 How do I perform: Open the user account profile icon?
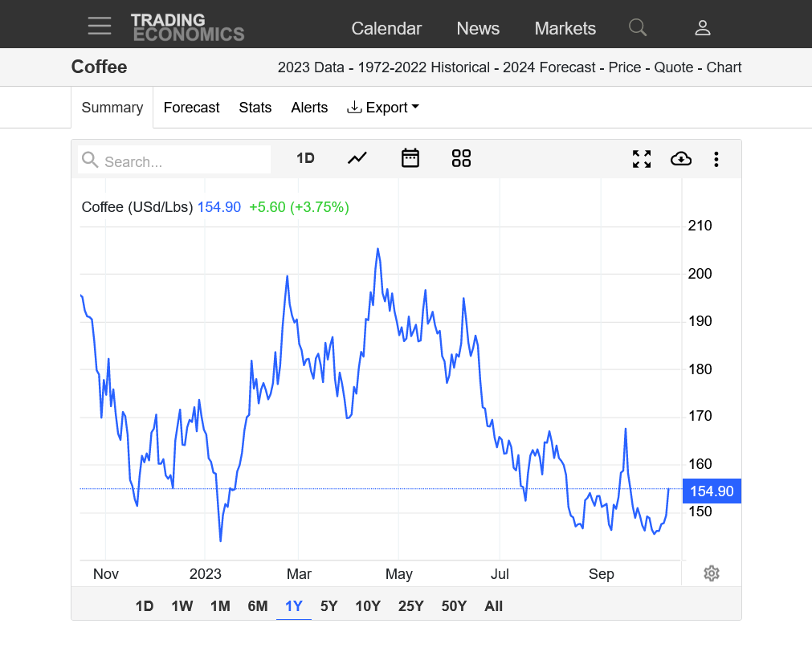click(702, 28)
